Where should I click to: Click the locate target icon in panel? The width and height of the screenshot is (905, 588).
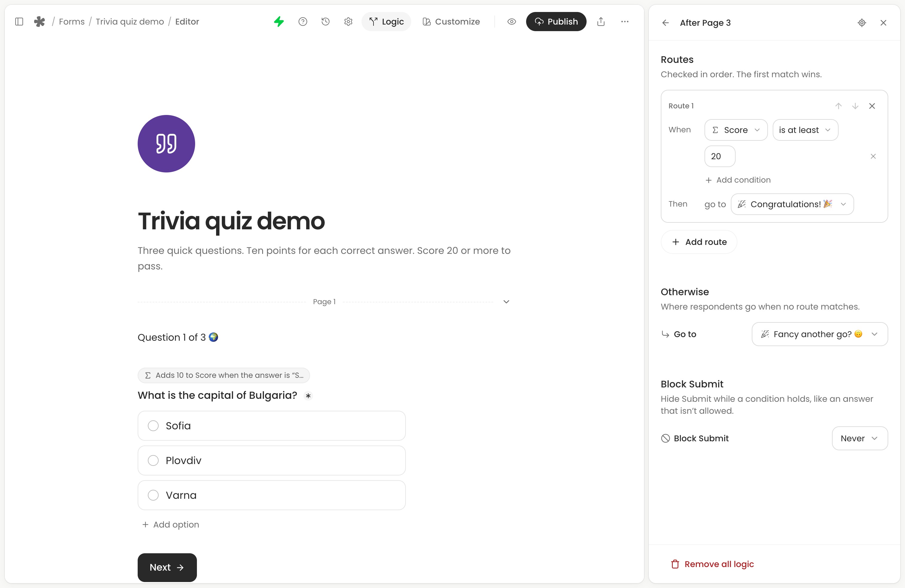(x=862, y=23)
